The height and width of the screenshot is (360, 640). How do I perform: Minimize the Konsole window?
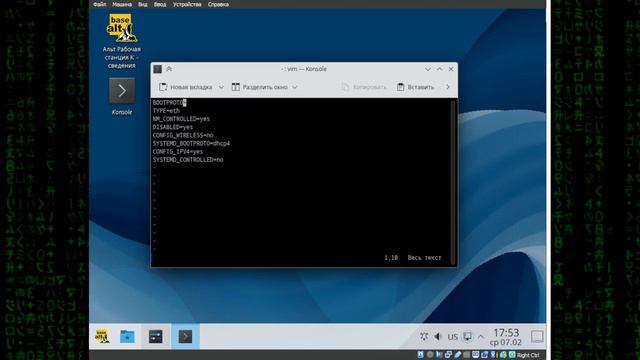428,69
